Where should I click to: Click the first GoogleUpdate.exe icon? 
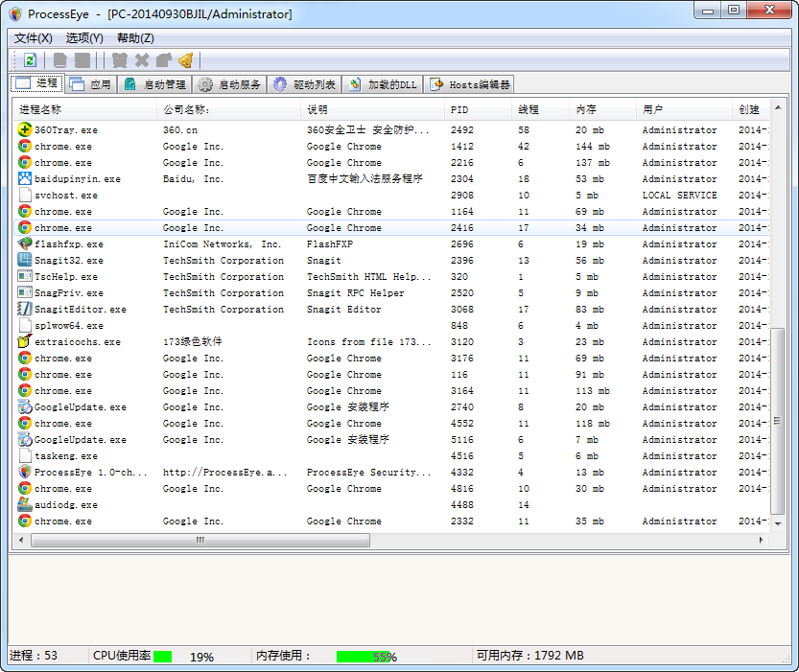(x=25, y=407)
